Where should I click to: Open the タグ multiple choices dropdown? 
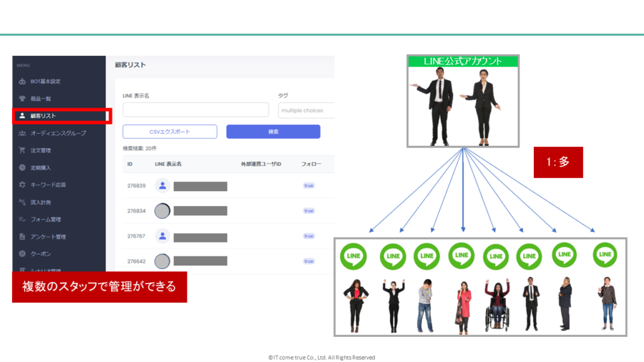306,111
